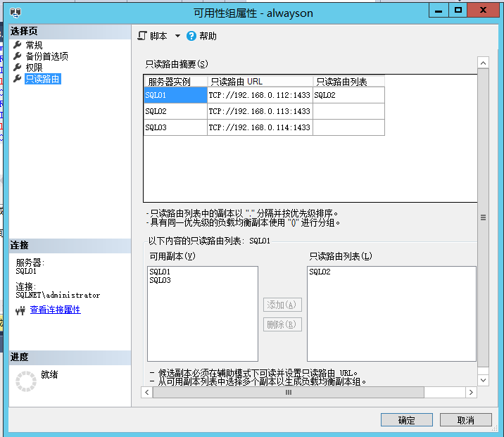Click the vertical scrollbar up arrow

click(x=483, y=63)
